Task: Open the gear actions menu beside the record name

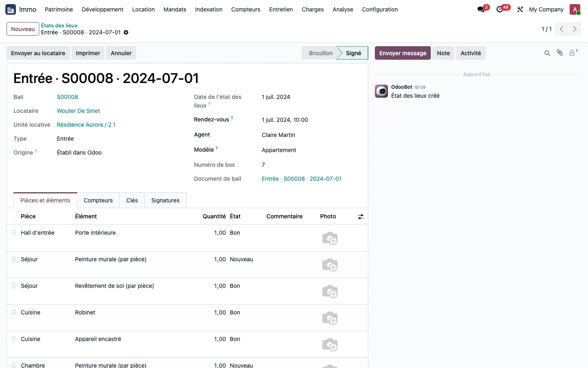Action: pyautogui.click(x=126, y=32)
